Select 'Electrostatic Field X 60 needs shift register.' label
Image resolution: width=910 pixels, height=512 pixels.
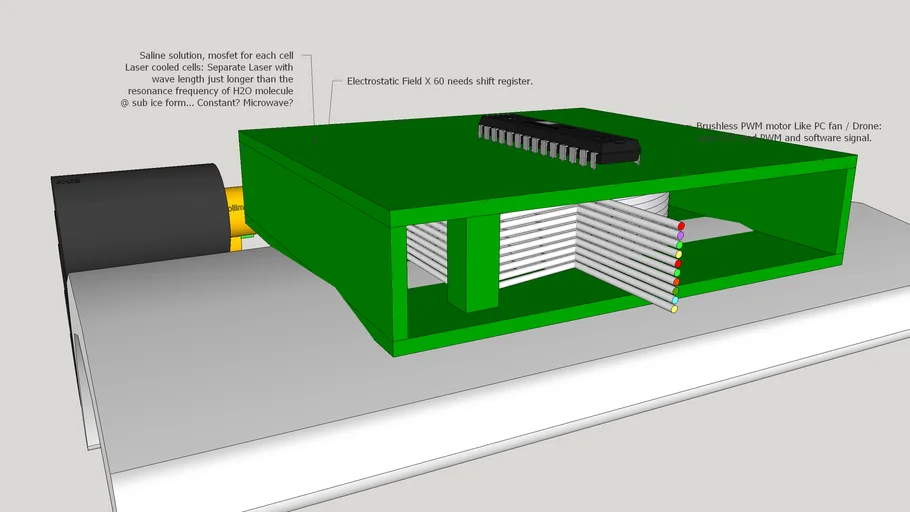click(439, 81)
